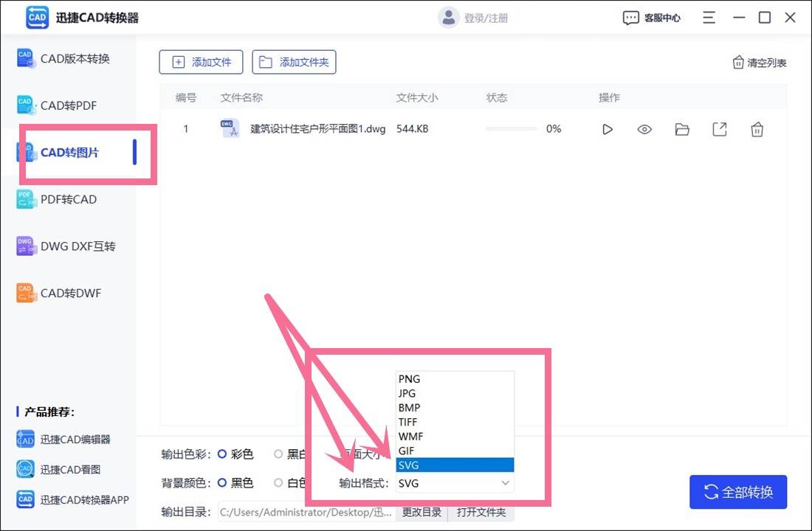Open the hamburger menu at top right

pyautogui.click(x=708, y=17)
